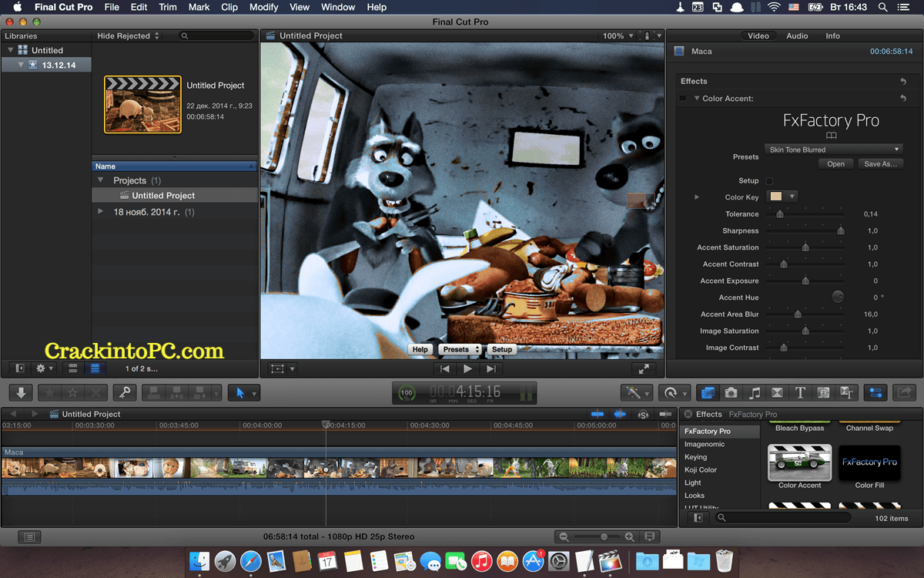Click the Help button on viewer overlay

coord(420,349)
